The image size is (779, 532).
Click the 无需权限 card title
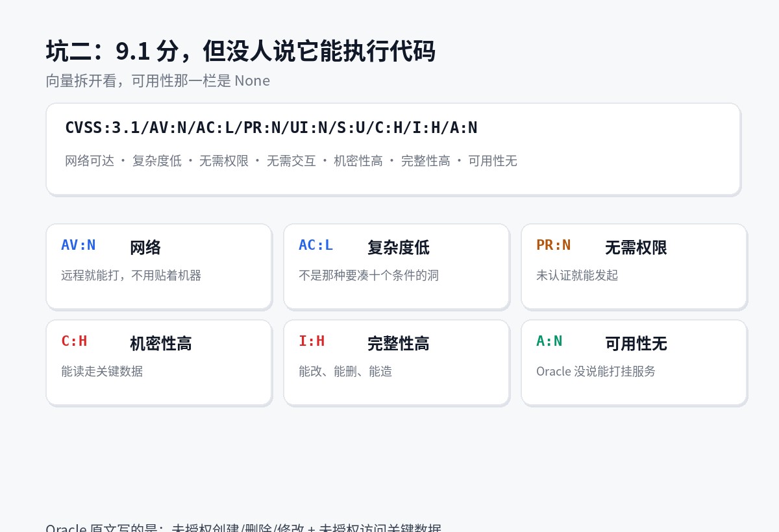click(x=636, y=247)
